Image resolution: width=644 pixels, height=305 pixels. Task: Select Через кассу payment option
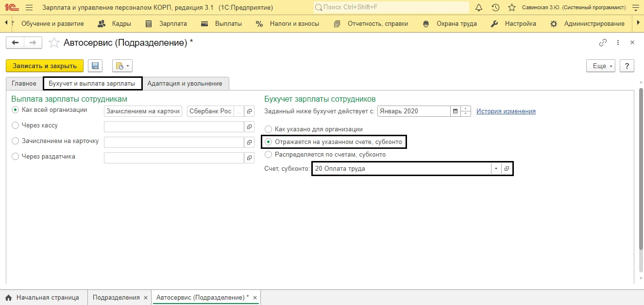[16, 126]
